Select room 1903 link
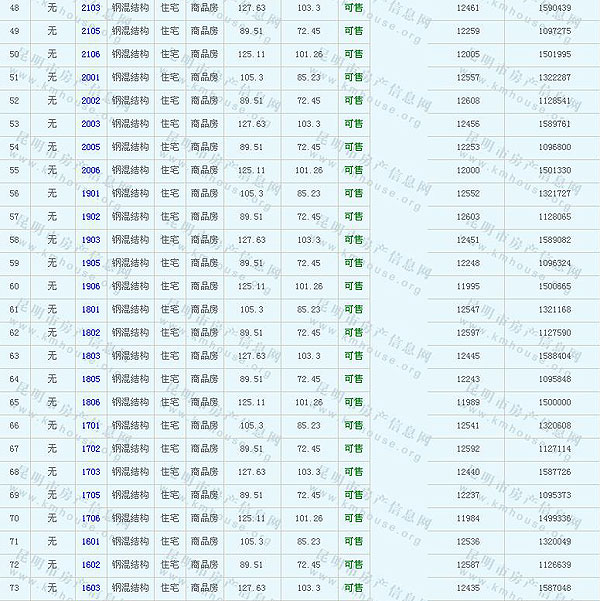This screenshot has height=601, width=600. point(90,240)
